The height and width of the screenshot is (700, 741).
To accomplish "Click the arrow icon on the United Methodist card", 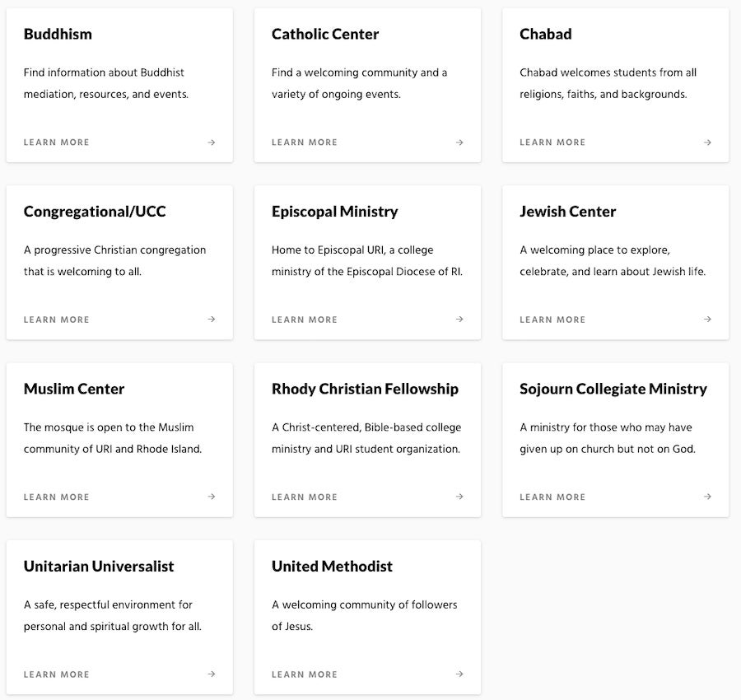I will [459, 674].
